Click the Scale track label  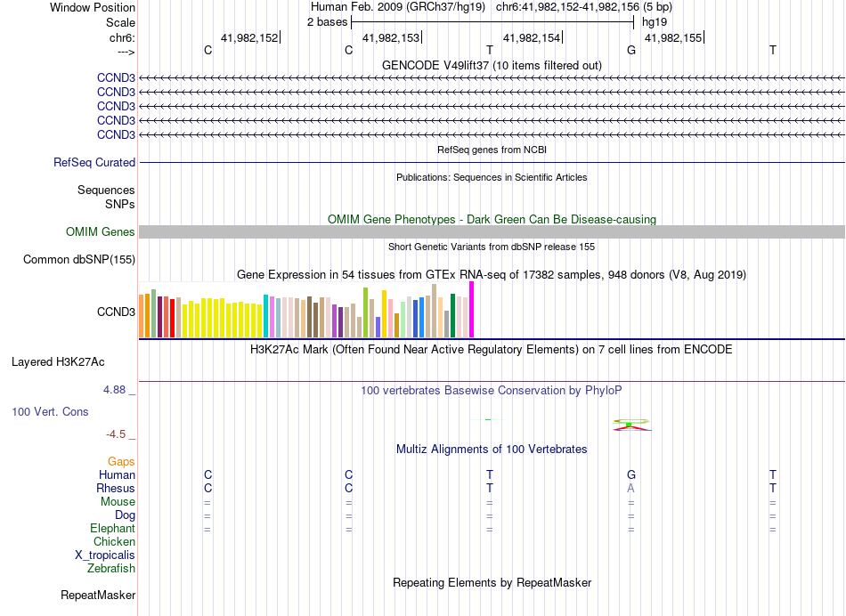point(120,22)
